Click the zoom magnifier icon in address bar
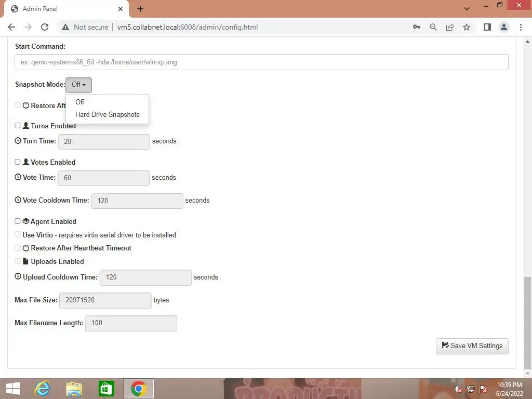 433,27
